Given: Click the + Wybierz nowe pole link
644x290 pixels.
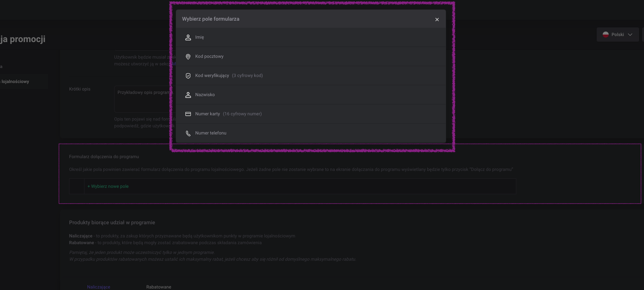Looking at the screenshot, I should click(x=108, y=186).
